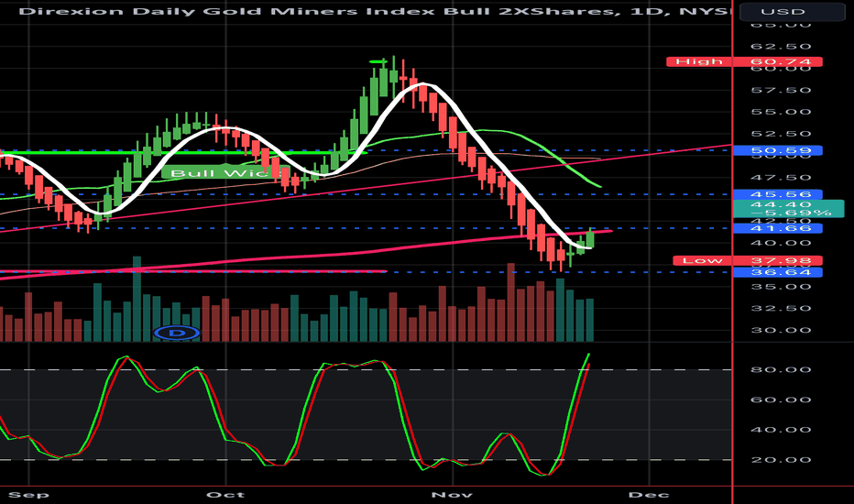Click the 55.00 price scale value

[x=781, y=112]
